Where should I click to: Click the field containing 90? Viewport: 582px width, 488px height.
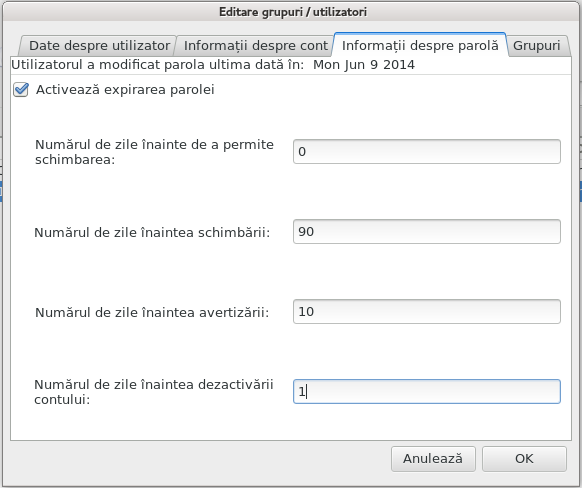(x=426, y=232)
